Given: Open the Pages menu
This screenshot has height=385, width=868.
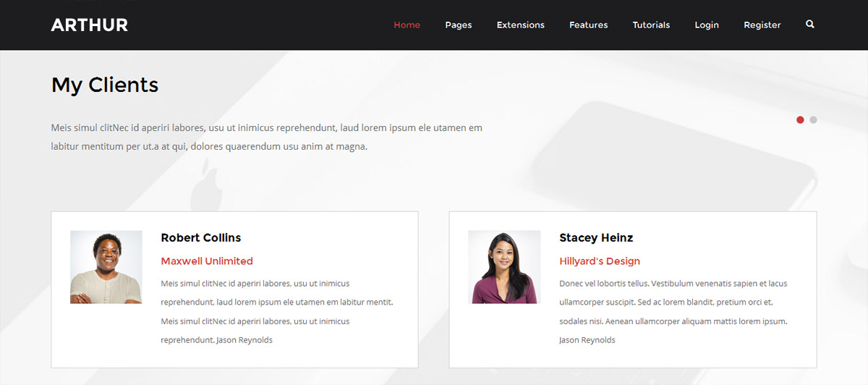Looking at the screenshot, I should point(459,25).
